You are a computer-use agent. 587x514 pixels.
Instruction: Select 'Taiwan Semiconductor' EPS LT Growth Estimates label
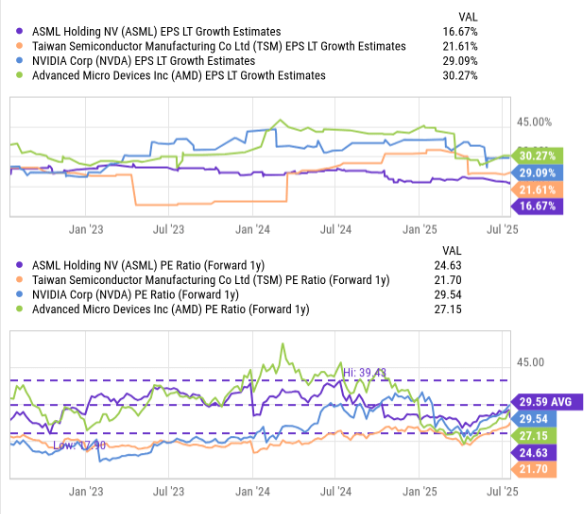219,46
